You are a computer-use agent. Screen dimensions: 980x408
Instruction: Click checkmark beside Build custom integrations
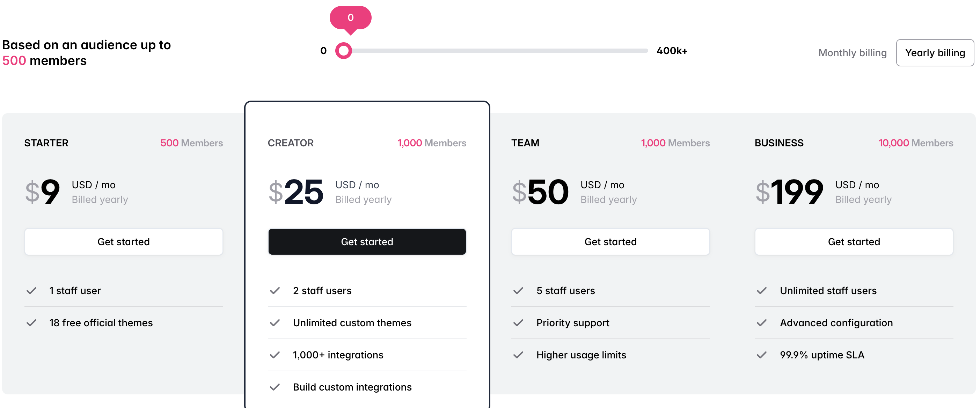(275, 387)
